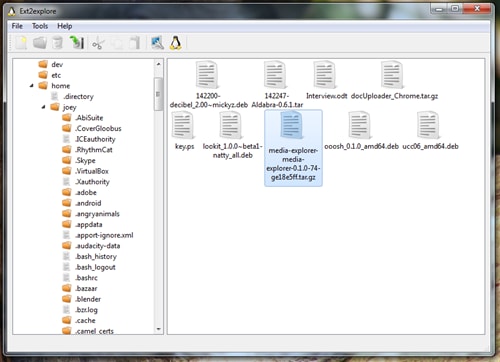Screen dimensions: 500x362
Task: Select the ooosh_0.1.0_amd64.deb file icon
Action: click(361, 125)
